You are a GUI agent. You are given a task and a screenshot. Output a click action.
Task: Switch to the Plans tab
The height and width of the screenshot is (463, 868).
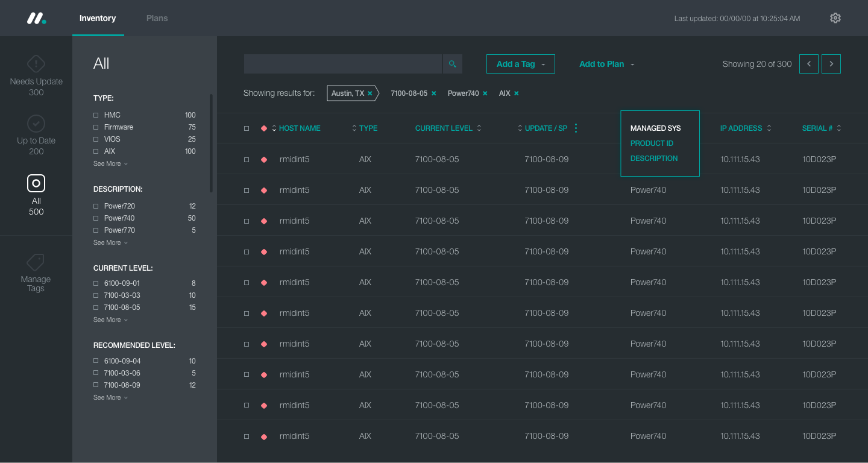tap(157, 18)
